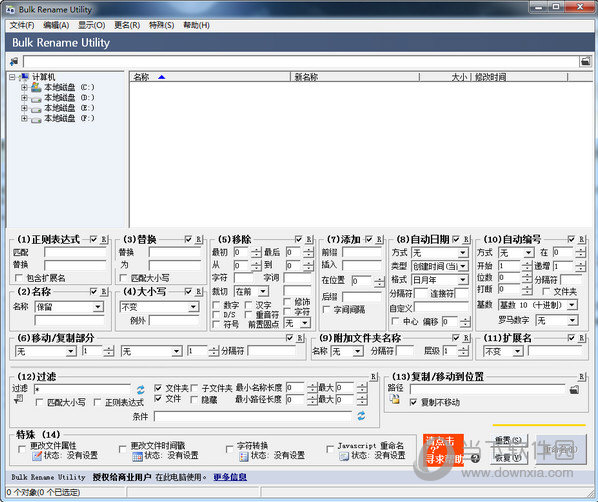Click the orange 请点击寻求帮助 banner
Image resolution: width=598 pixels, height=502 pixels.
pos(443,451)
